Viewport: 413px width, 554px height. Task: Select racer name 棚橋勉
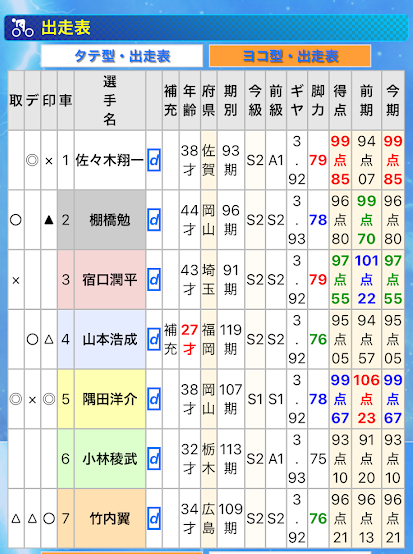point(110,220)
